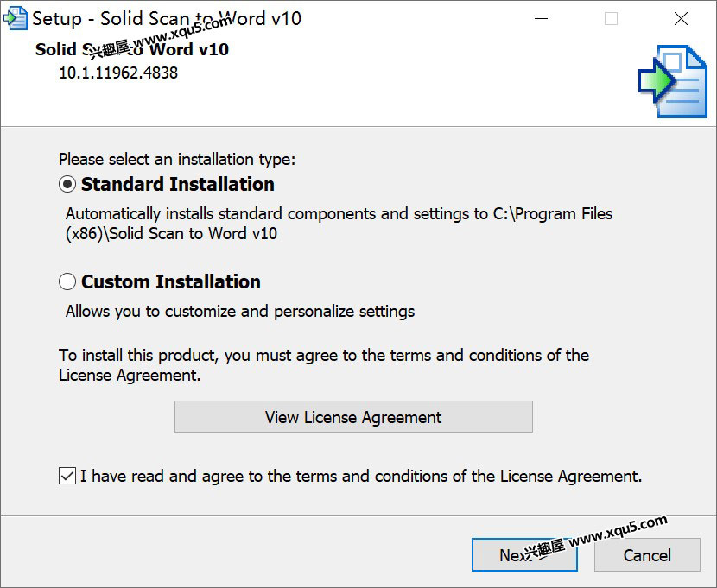Cancel the setup wizard
The image size is (717, 588).
647,554
